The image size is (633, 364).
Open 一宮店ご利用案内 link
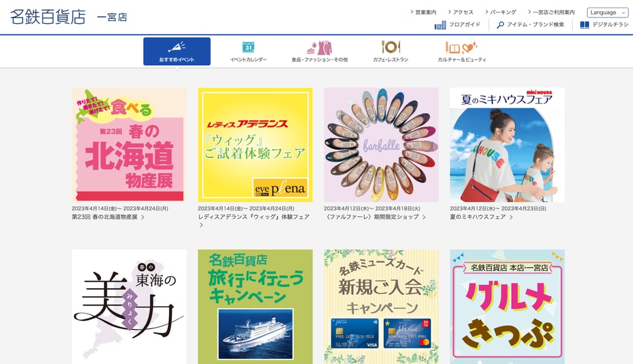(551, 12)
